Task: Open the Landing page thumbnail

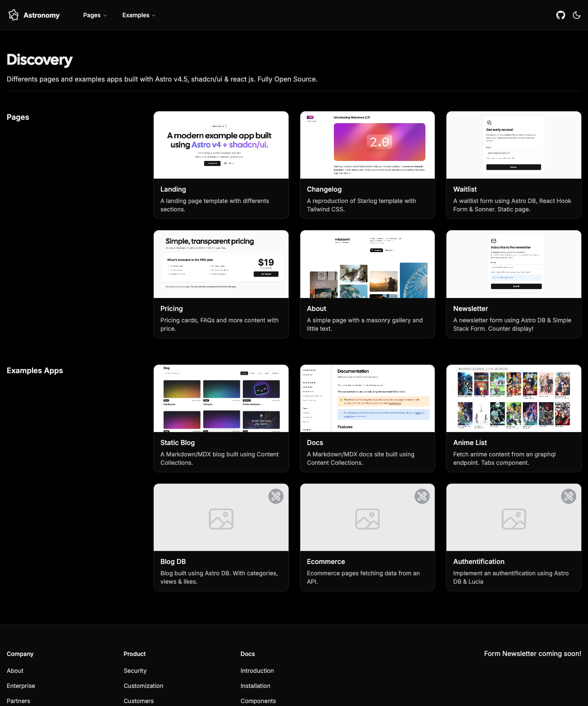Action: pos(221,145)
